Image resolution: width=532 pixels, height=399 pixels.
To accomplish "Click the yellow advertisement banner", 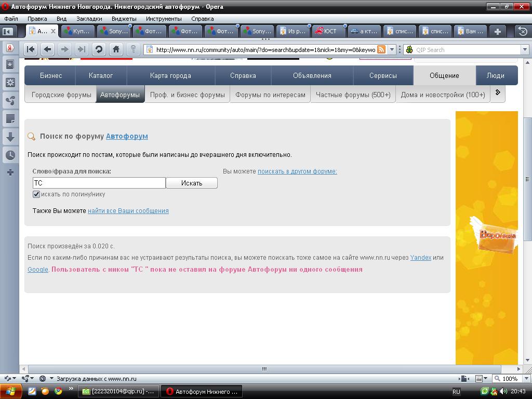I will pyautogui.click(x=486, y=237).
